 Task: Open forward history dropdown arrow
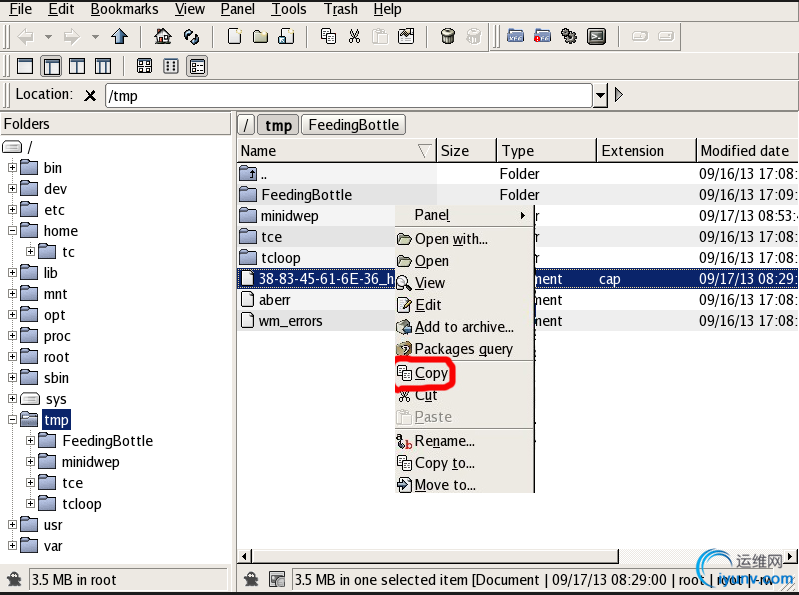(x=95, y=37)
